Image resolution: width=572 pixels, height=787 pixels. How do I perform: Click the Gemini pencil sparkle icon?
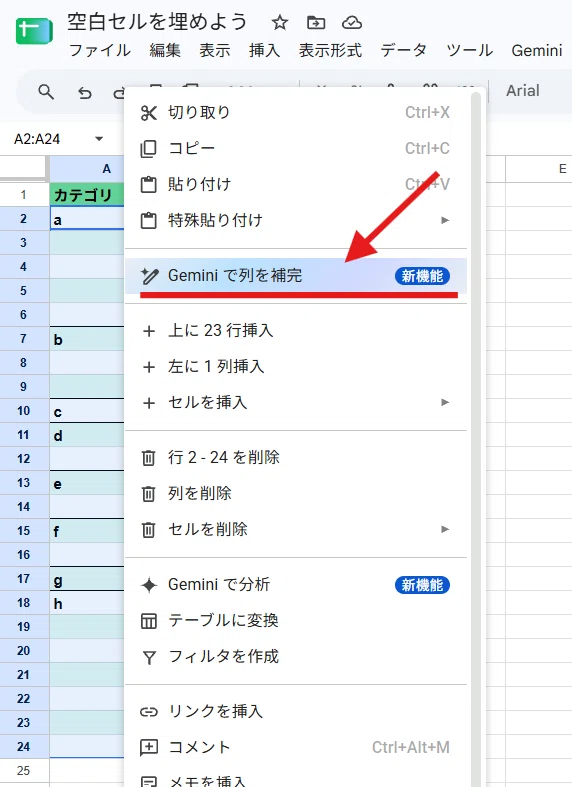tap(149, 276)
